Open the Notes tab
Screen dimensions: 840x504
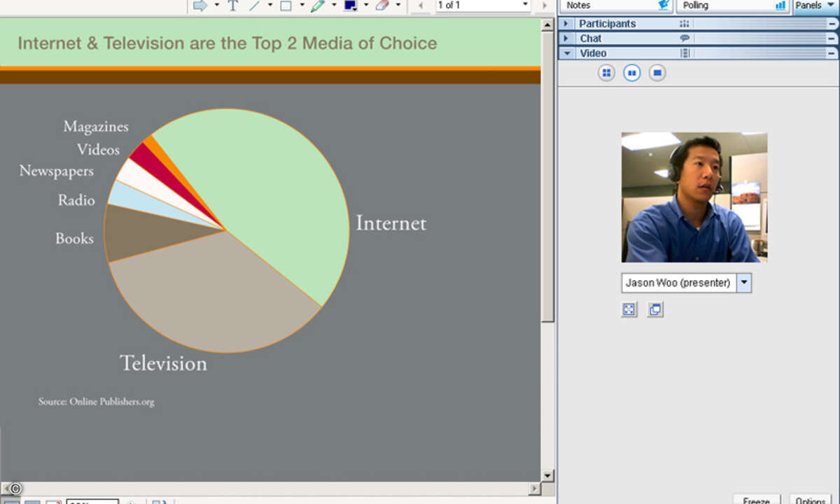[615, 6]
